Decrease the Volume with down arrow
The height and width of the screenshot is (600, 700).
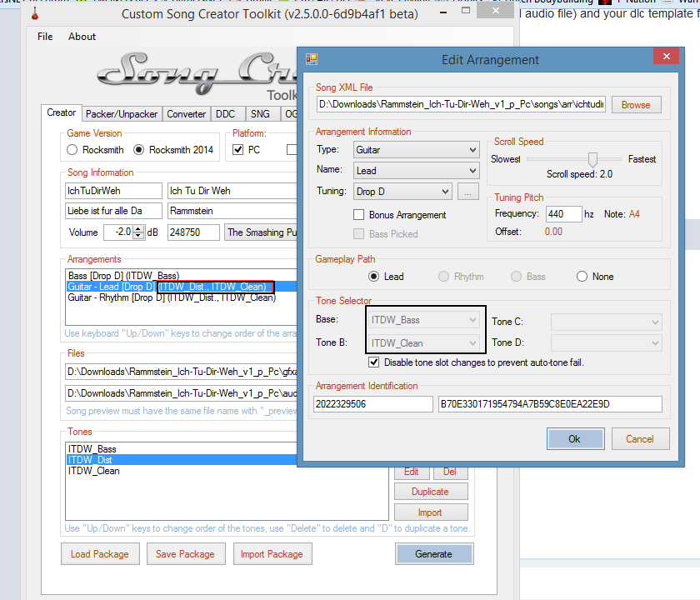tap(138, 236)
